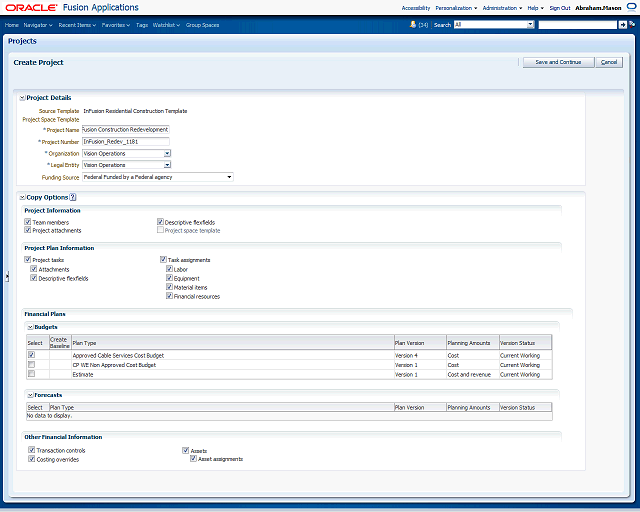Open the Navigator menu
The width and height of the screenshot is (640, 512).
[x=38, y=24]
